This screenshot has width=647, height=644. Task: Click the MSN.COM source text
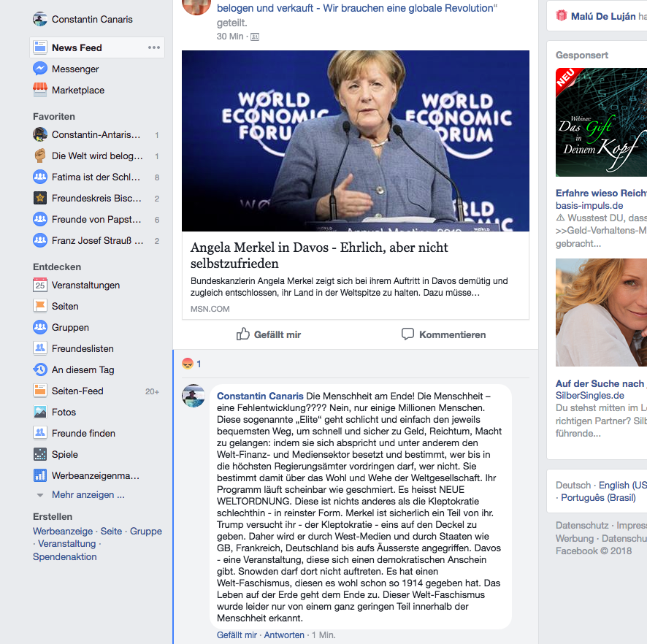pos(210,309)
